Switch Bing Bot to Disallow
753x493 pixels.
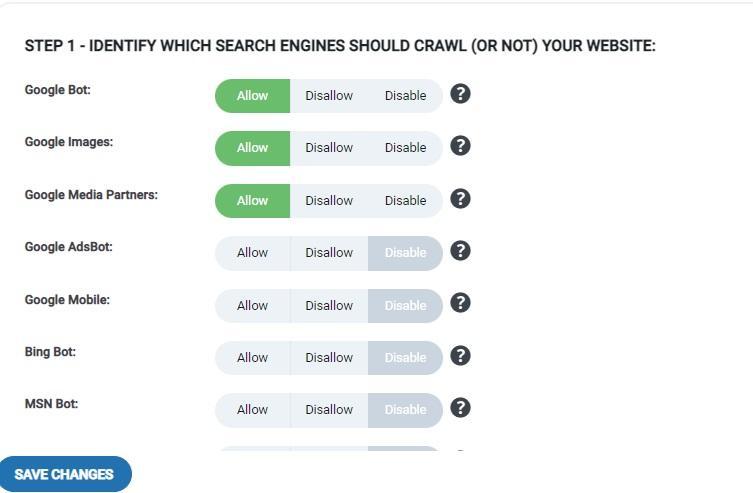coord(329,358)
